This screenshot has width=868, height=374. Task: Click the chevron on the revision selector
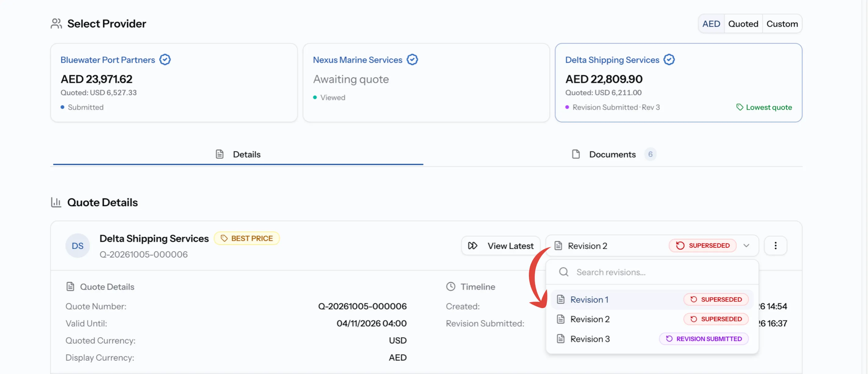746,246
